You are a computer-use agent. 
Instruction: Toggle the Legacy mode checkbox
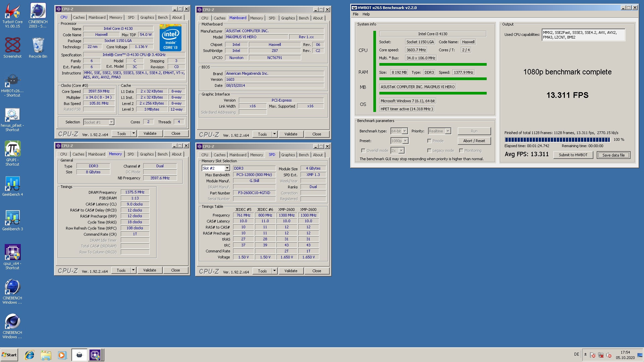point(429,150)
